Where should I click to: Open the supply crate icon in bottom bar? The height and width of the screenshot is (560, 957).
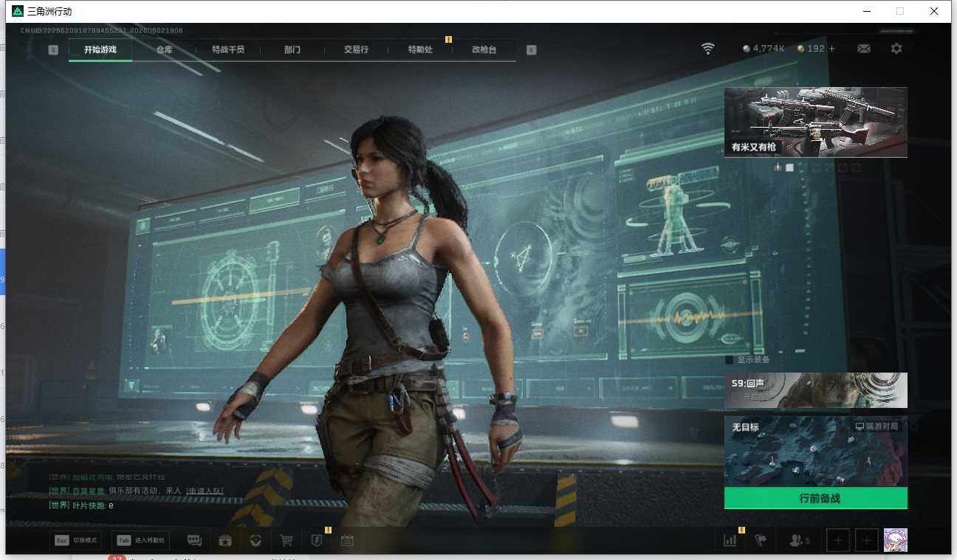pyautogui.click(x=225, y=540)
